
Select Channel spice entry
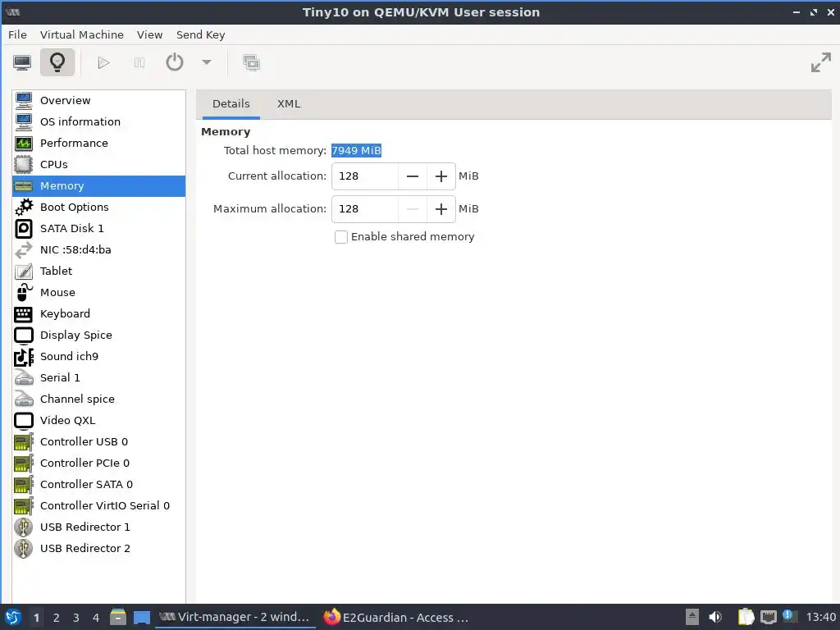98,399
